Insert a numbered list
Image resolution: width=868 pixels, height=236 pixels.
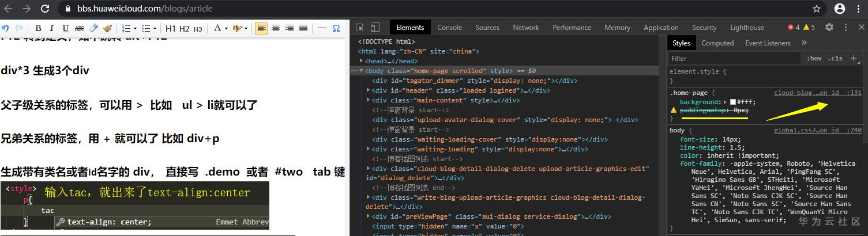pos(126,28)
